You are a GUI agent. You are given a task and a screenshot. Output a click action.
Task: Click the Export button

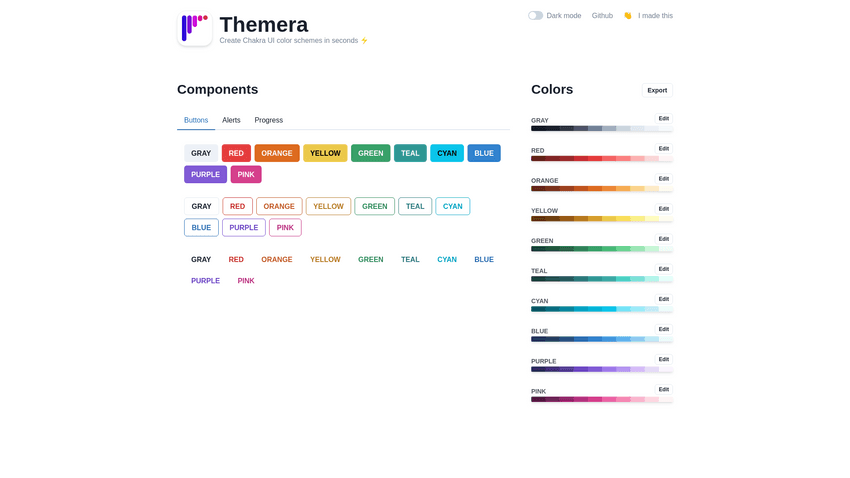657,90
